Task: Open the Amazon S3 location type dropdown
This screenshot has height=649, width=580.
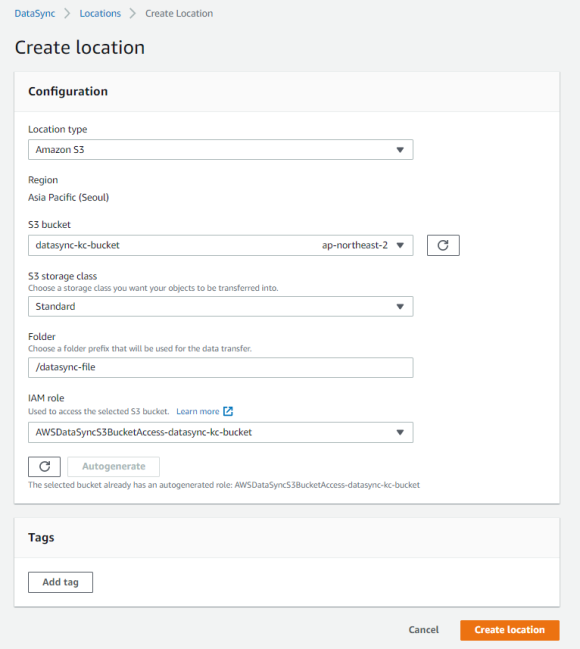Action: [221, 149]
